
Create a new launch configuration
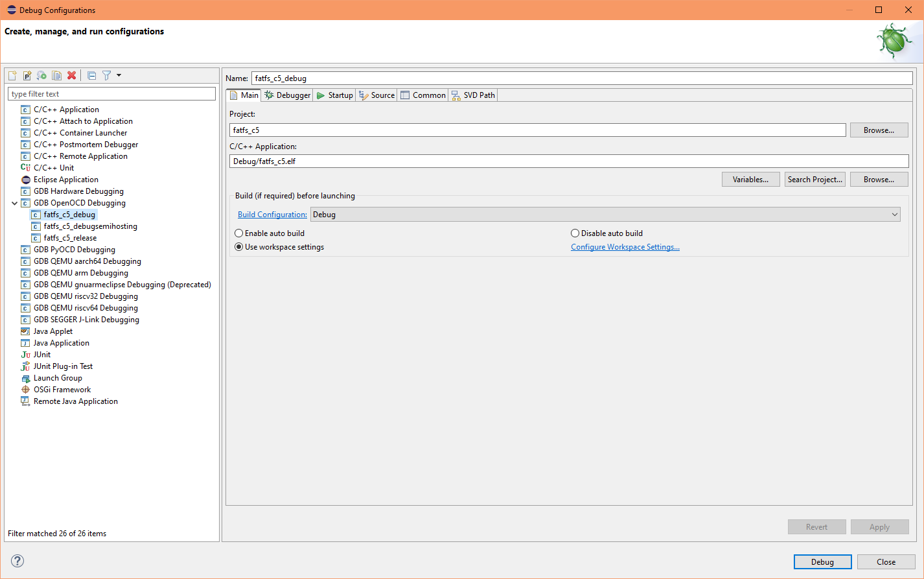12,75
